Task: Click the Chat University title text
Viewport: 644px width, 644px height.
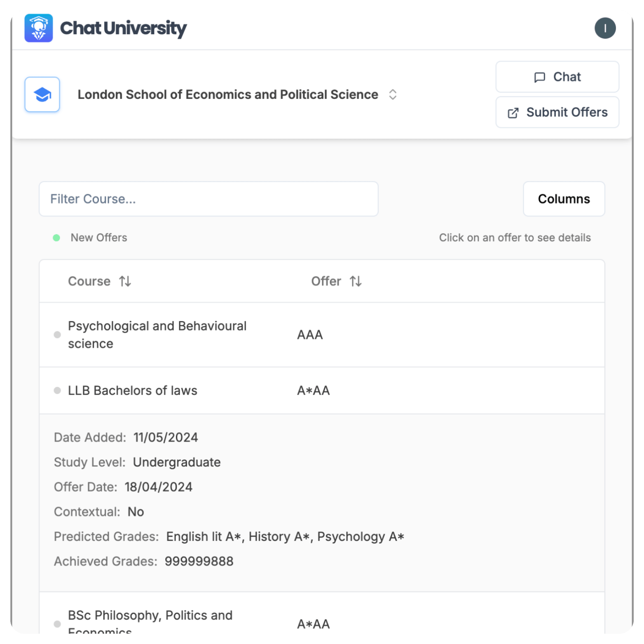Action: click(x=123, y=28)
